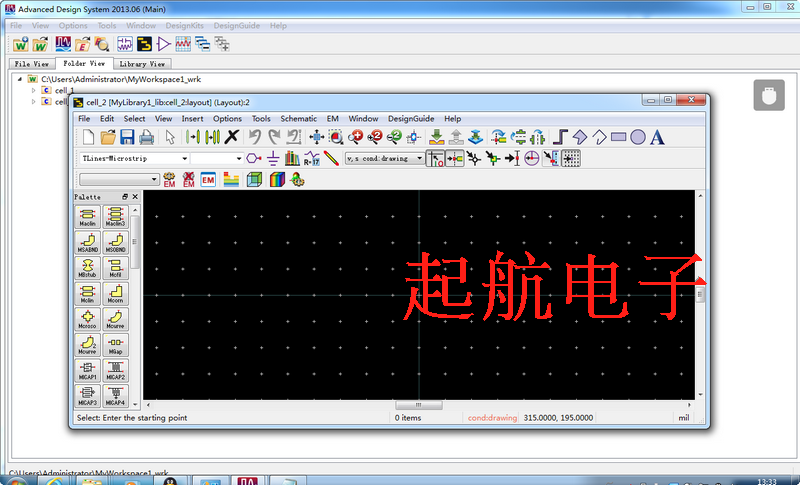800x485 pixels.
Task: Open the EM menu in layout window
Action: 333,118
